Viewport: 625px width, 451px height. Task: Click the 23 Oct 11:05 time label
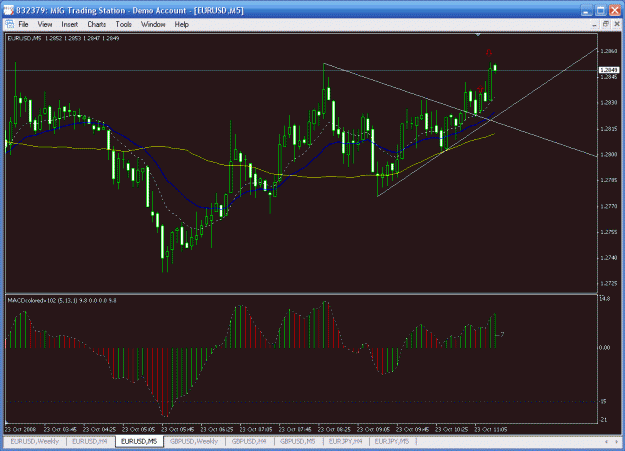490,429
